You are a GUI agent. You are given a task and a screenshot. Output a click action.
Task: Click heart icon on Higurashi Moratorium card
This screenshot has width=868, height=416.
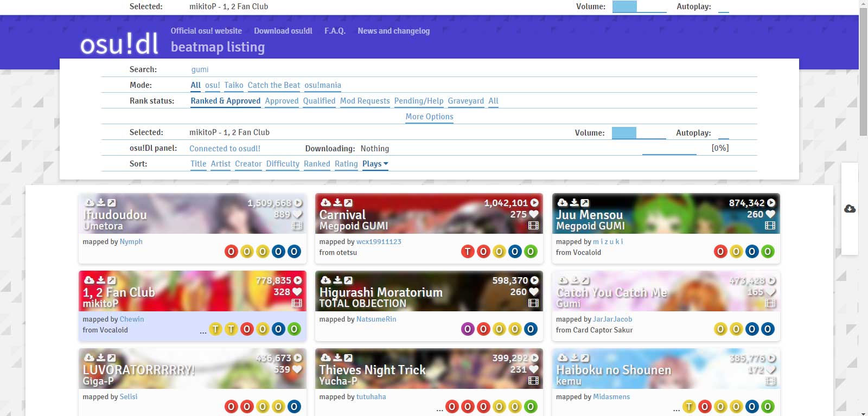(534, 292)
